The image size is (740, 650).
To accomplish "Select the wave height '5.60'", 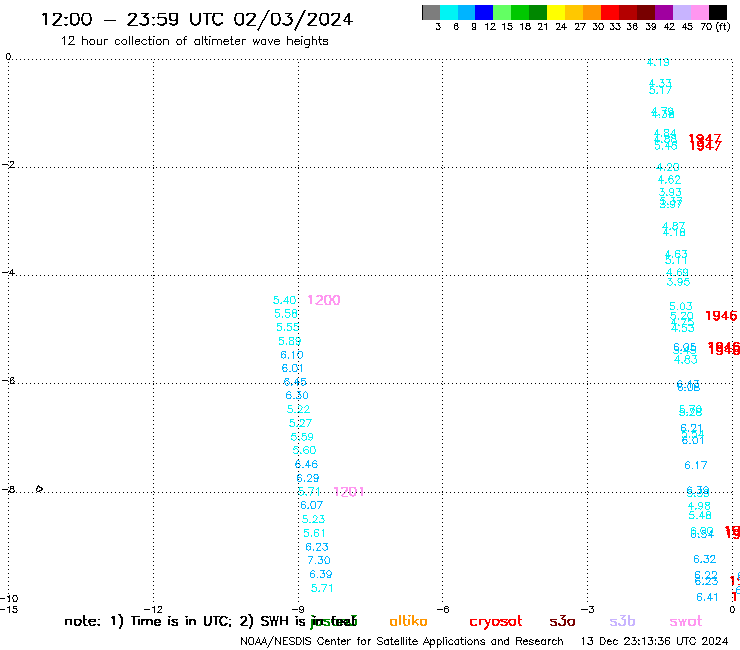I will [304, 450].
